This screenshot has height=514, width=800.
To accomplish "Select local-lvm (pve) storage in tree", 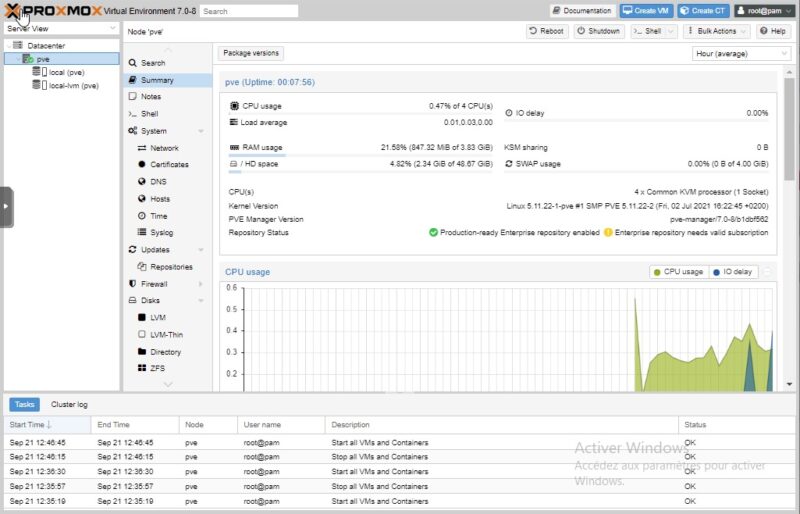I will (73, 86).
